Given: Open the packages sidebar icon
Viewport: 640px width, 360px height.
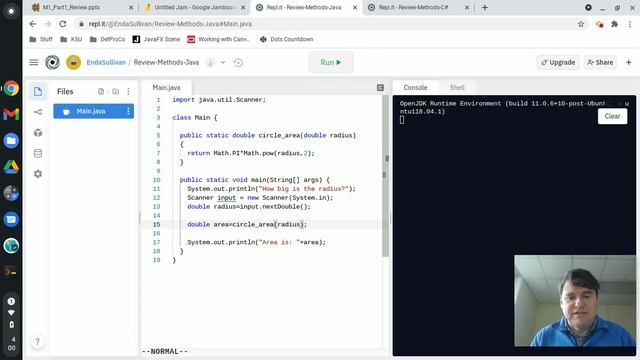Looking at the screenshot, I should 38,133.
